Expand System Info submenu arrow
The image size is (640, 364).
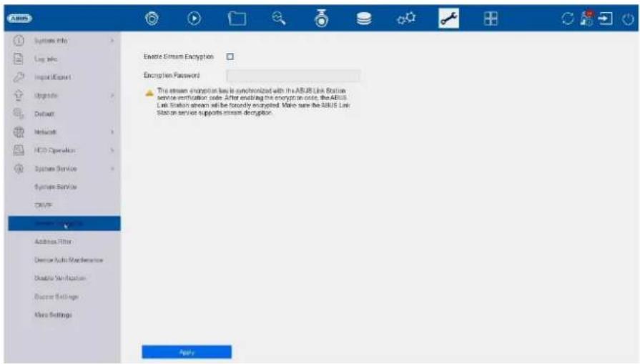coord(112,40)
